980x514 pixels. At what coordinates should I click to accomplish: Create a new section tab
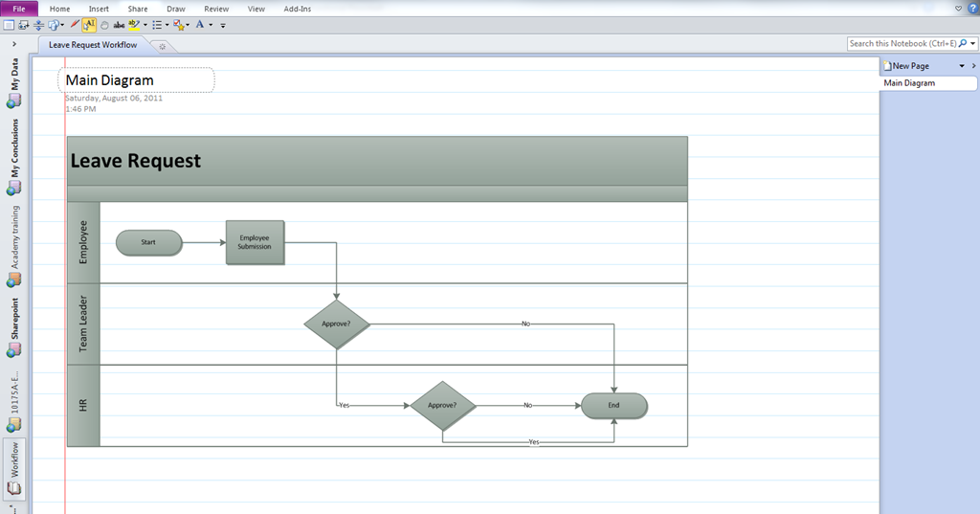pos(162,45)
